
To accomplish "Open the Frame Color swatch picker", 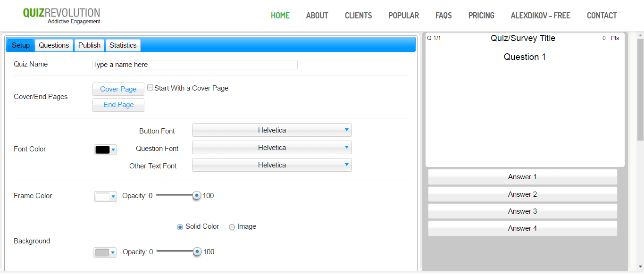I will (105, 196).
